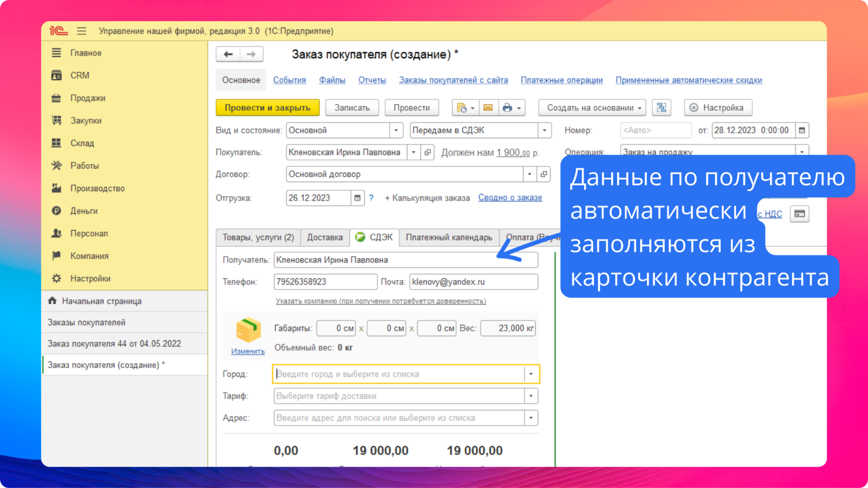Open the Покупатель card icon
This screenshot has height=488, width=868.
428,152
